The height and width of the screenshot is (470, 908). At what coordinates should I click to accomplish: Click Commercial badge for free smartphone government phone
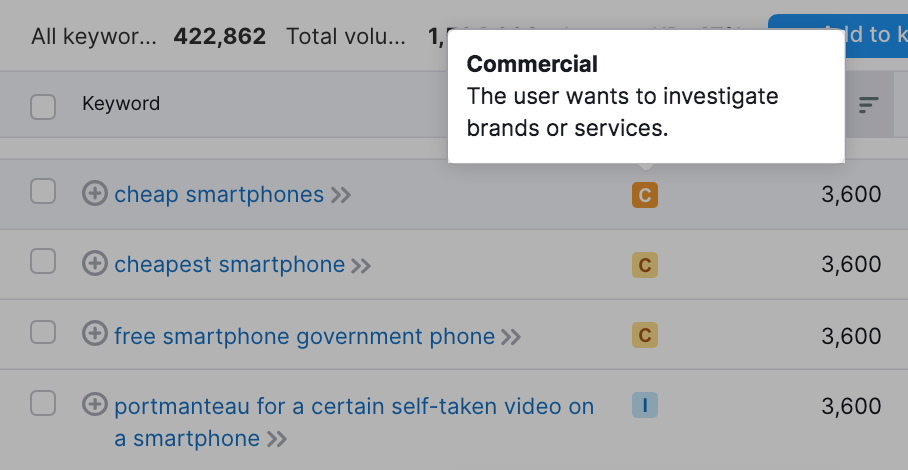[x=645, y=336]
